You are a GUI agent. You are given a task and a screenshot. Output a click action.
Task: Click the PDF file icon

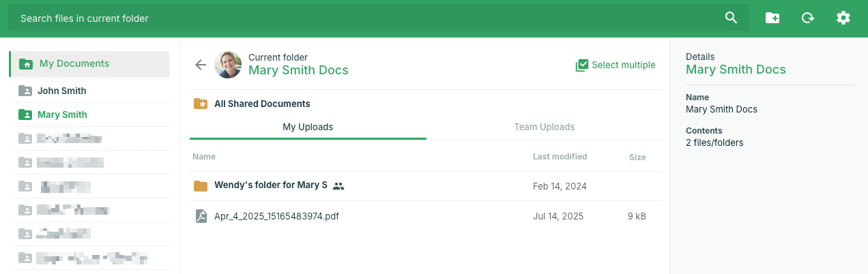tap(201, 217)
